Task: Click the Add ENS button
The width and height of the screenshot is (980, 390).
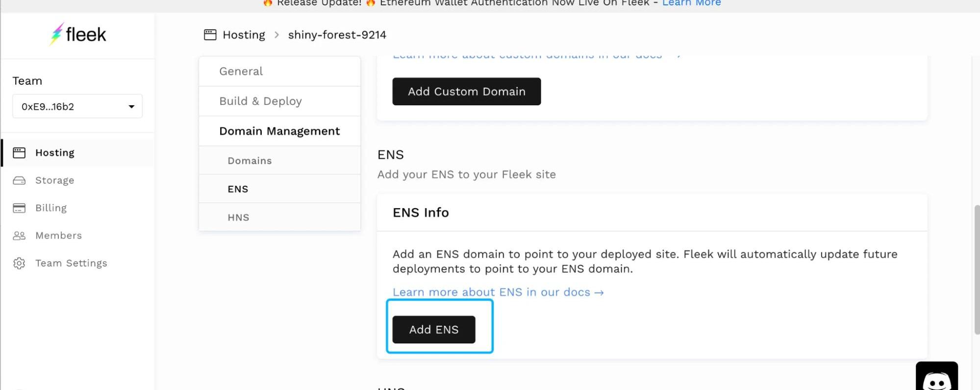Action: pyautogui.click(x=434, y=330)
